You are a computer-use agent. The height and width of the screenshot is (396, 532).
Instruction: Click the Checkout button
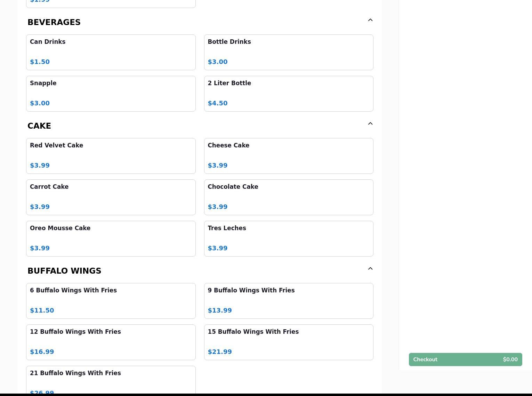pos(465,359)
